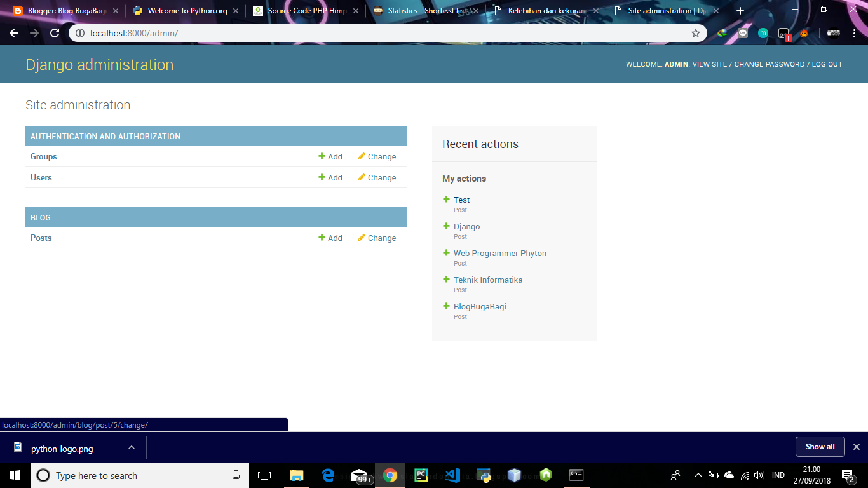
Task: Expand hidden icons in the system tray
Action: [x=698, y=475]
